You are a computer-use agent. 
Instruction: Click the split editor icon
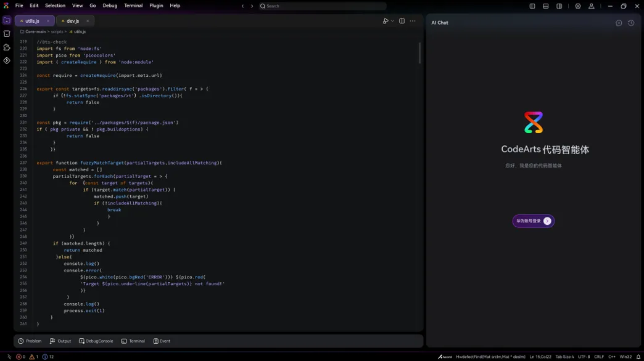tap(402, 21)
